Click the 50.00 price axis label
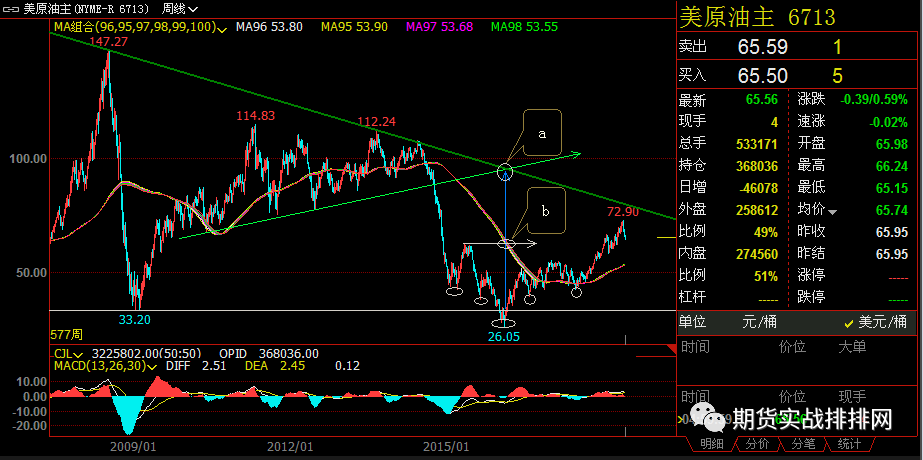 tap(31, 273)
